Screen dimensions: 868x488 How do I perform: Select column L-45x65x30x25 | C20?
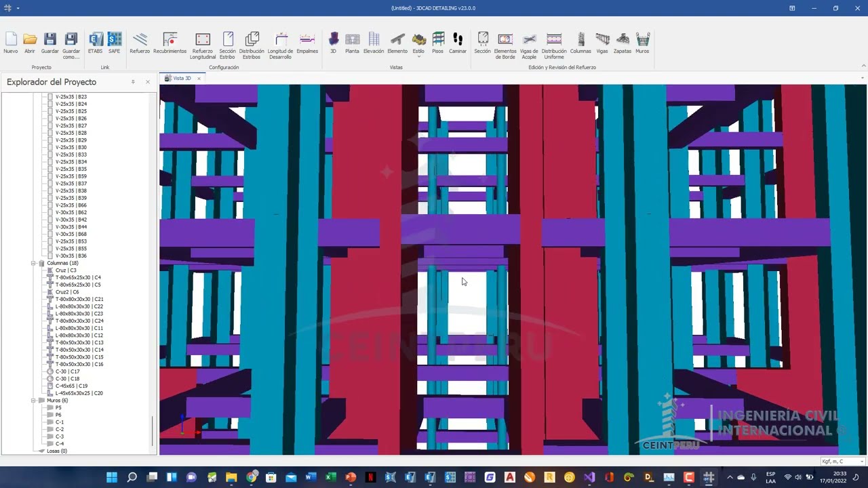[x=79, y=393]
